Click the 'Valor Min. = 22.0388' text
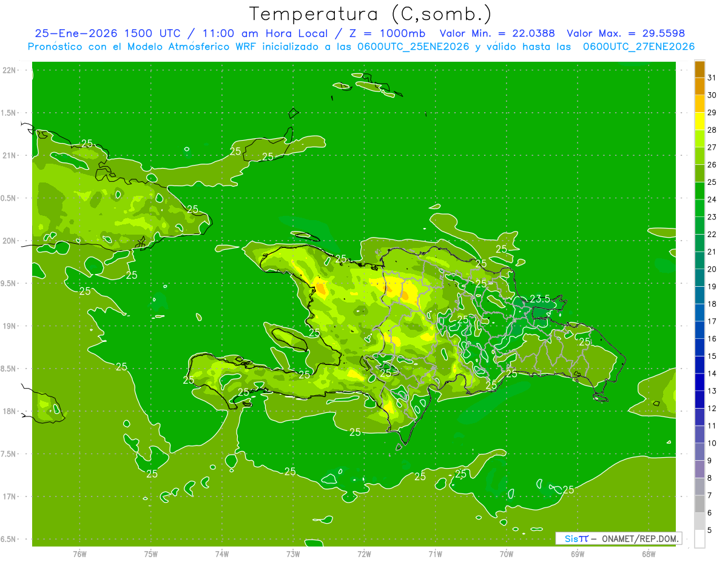This screenshot has height=562, width=728. point(497,33)
